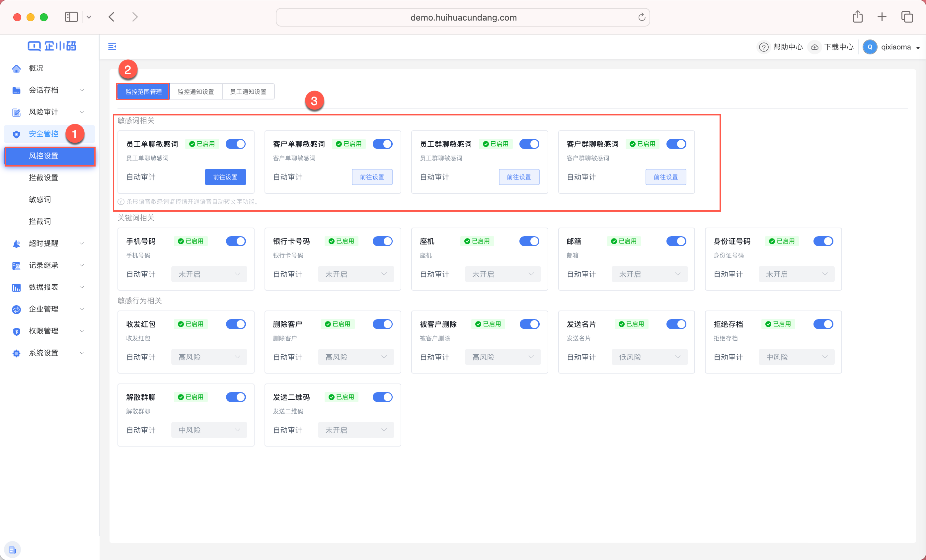Open 拒绝存档 中风险 dropdown
This screenshot has height=560, width=926.
point(796,357)
